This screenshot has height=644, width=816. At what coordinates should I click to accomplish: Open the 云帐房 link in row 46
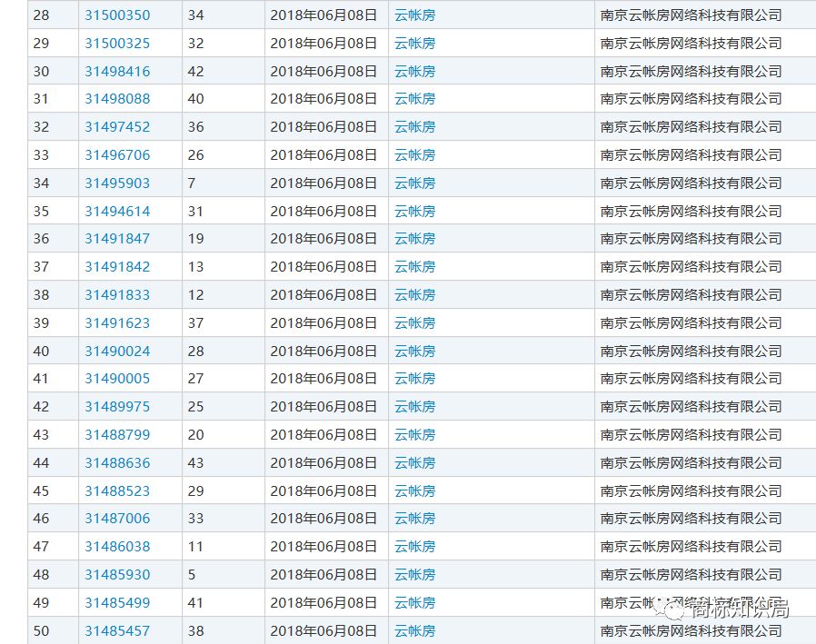(x=414, y=519)
